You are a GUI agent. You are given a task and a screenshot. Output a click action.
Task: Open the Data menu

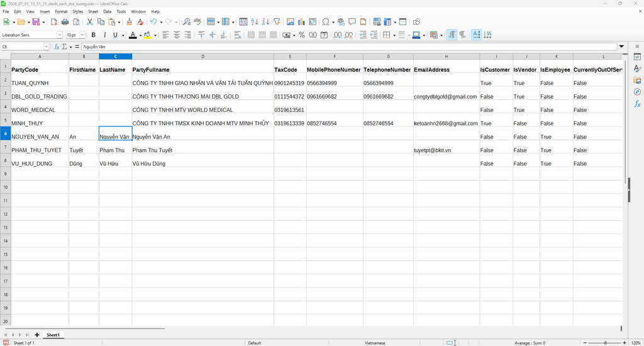[x=107, y=11]
